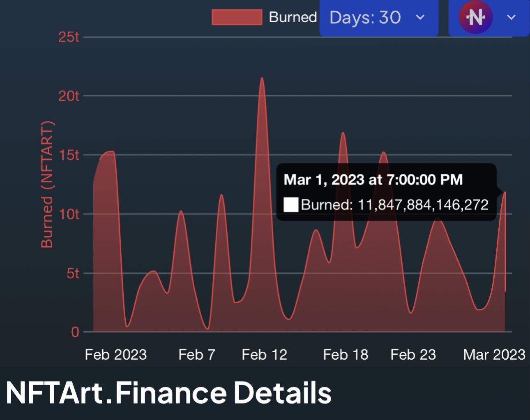Click the 15t y-axis label
This screenshot has width=530, height=420.
69,155
